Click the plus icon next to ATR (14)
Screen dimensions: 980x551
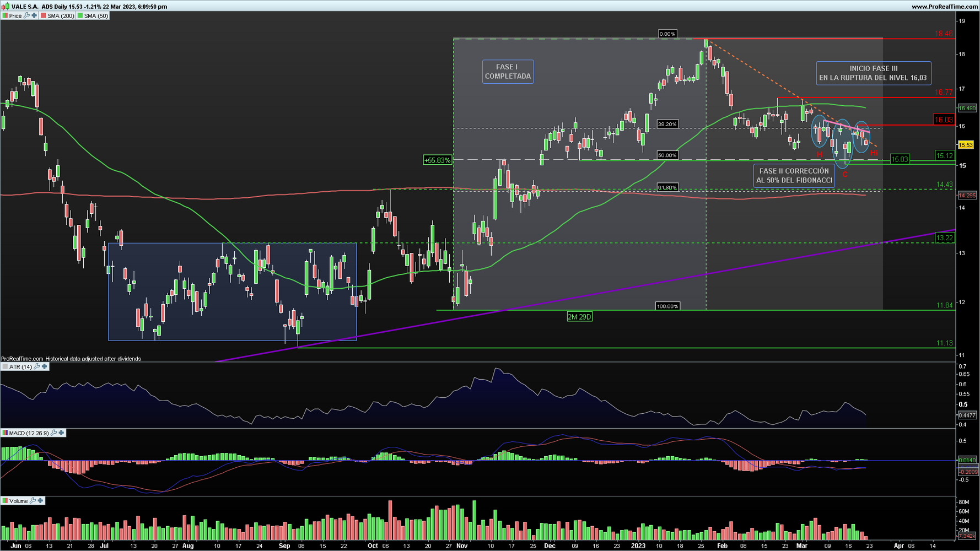click(45, 366)
